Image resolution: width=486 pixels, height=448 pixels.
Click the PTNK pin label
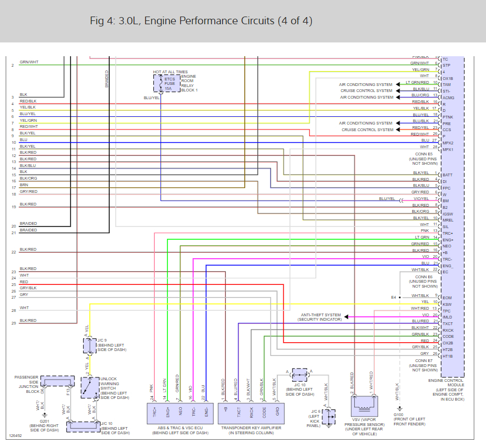[x=448, y=117]
